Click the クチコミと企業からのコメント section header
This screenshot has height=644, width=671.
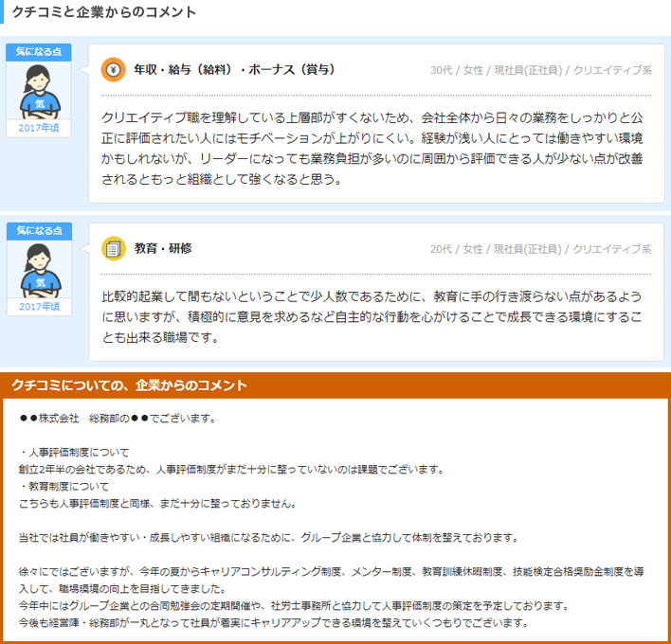[x=104, y=12]
